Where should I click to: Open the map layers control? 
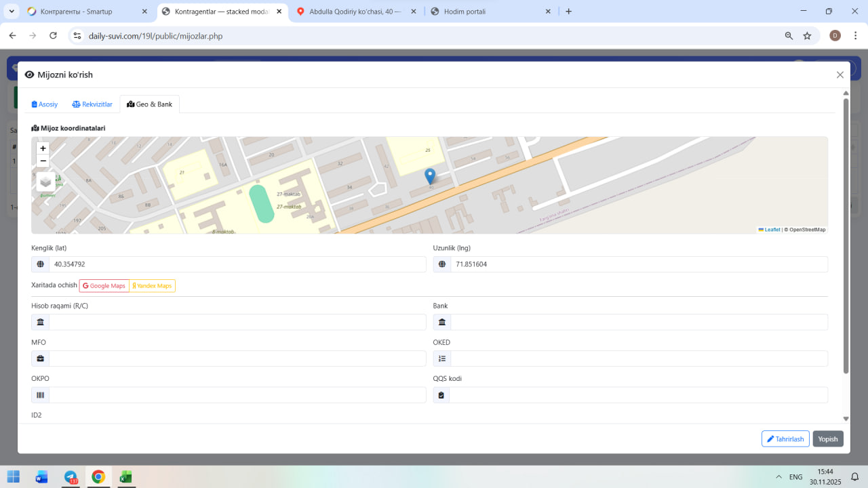point(45,182)
